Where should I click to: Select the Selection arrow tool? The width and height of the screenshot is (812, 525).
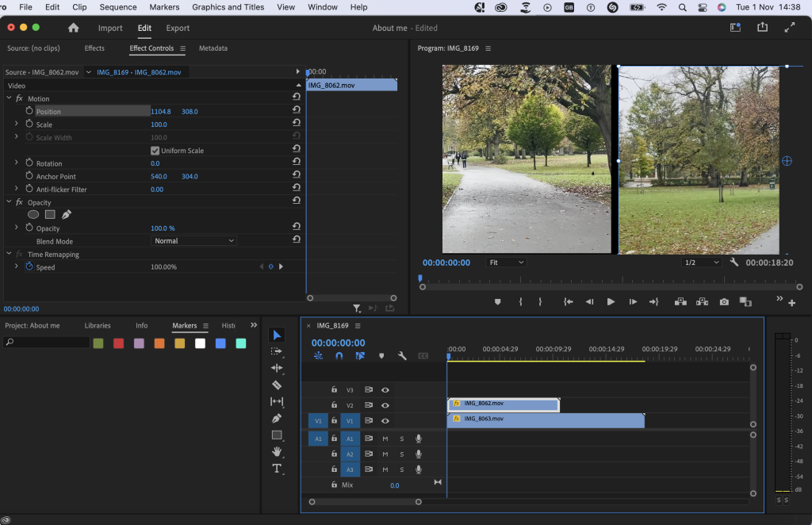point(277,335)
